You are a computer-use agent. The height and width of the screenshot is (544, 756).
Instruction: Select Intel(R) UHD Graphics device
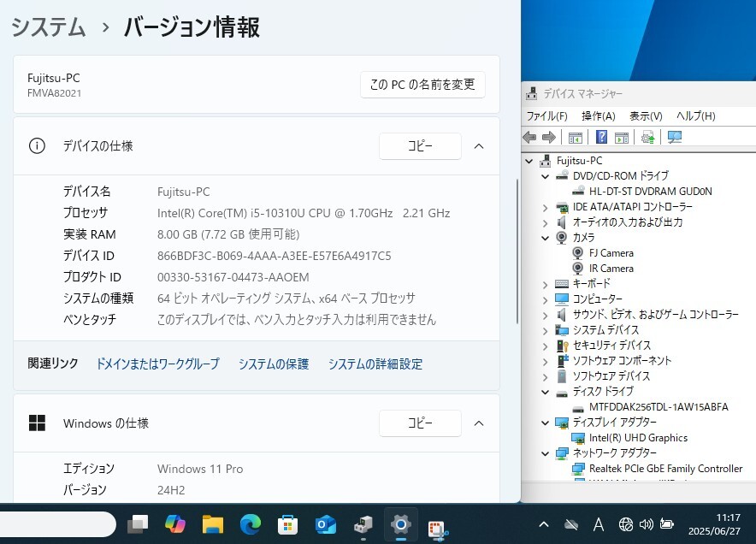click(x=638, y=438)
